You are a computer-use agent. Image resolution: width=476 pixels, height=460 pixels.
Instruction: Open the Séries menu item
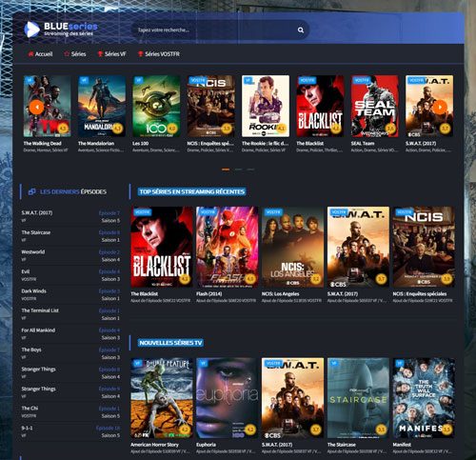pos(75,54)
